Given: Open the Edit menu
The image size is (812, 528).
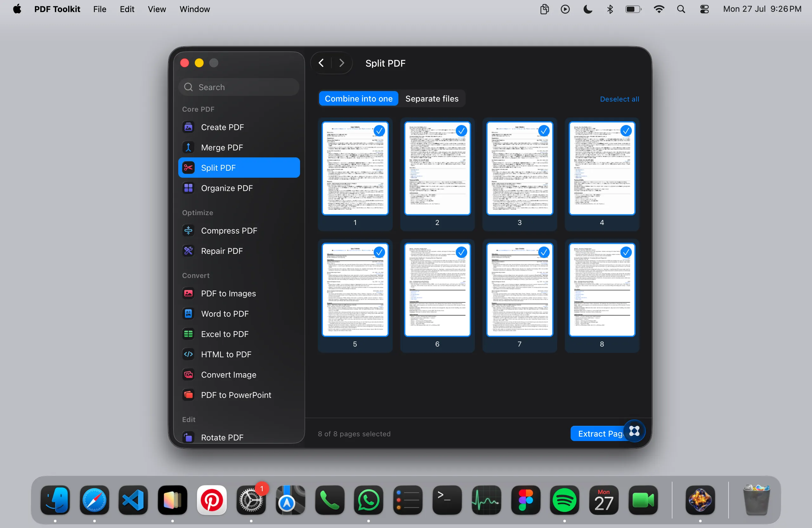Looking at the screenshot, I should (x=127, y=9).
